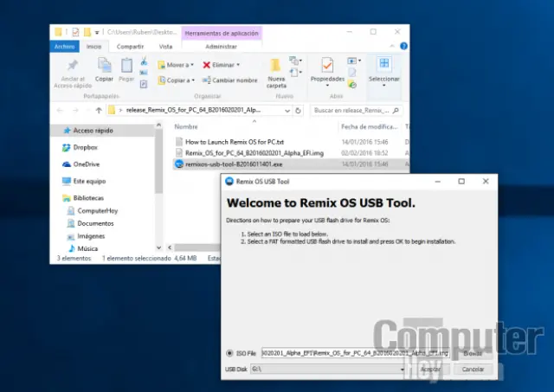
Task: Expand the Mover a dropdown
Action: [x=194, y=65]
